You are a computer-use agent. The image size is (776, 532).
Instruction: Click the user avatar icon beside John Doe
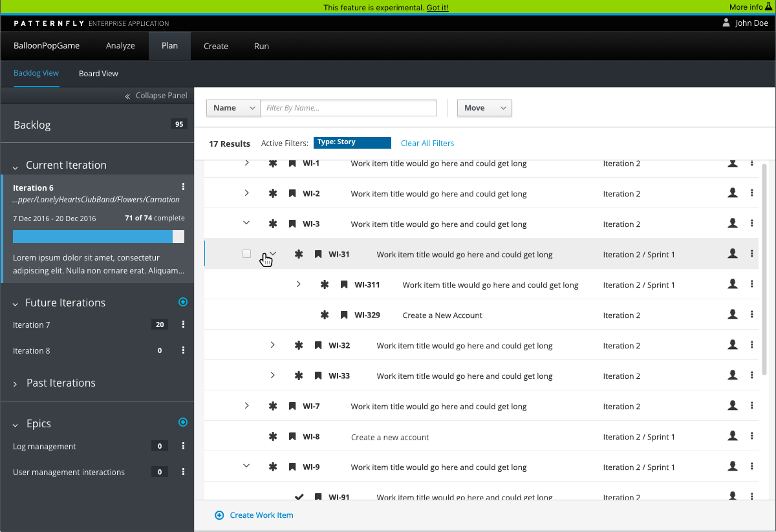[x=726, y=23]
